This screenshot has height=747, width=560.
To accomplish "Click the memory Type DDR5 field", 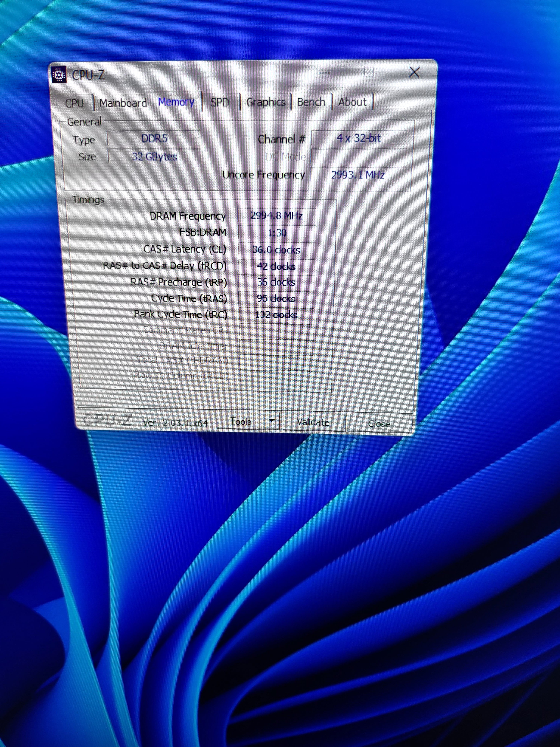I will click(154, 139).
